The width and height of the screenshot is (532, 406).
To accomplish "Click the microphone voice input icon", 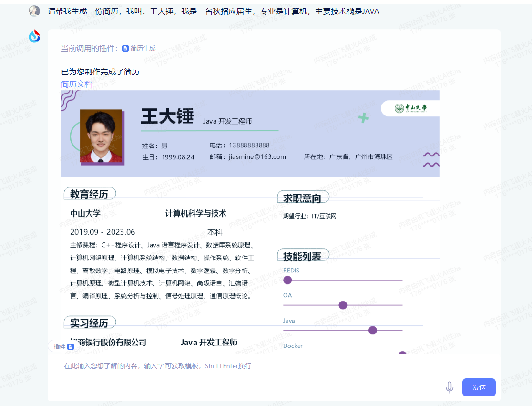I will [450, 387].
